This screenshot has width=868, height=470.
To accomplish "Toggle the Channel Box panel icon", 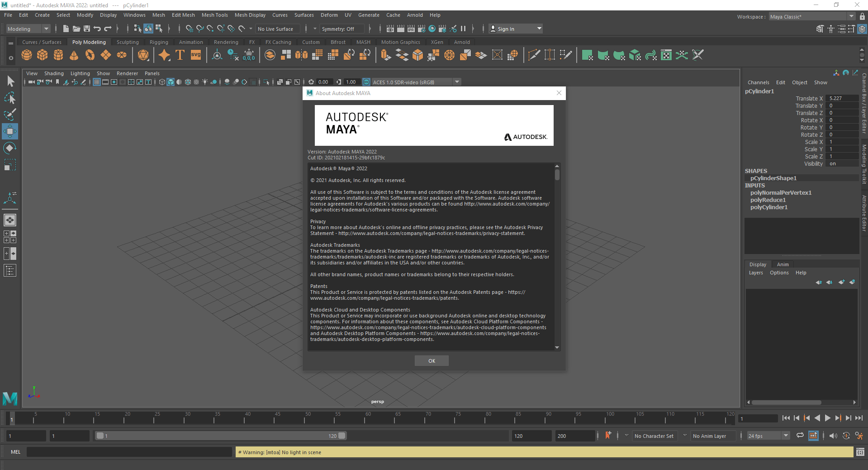I will tap(862, 29).
